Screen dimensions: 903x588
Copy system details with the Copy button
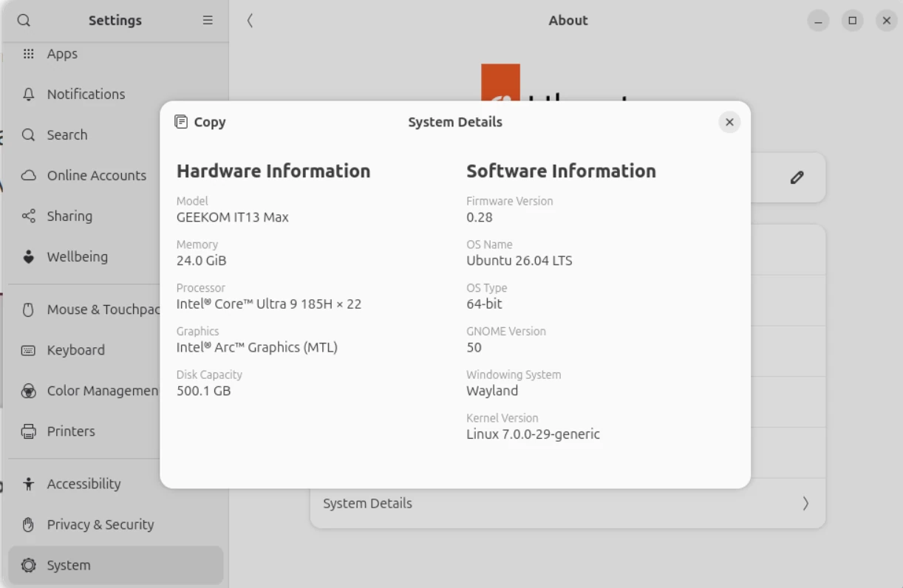[200, 123]
